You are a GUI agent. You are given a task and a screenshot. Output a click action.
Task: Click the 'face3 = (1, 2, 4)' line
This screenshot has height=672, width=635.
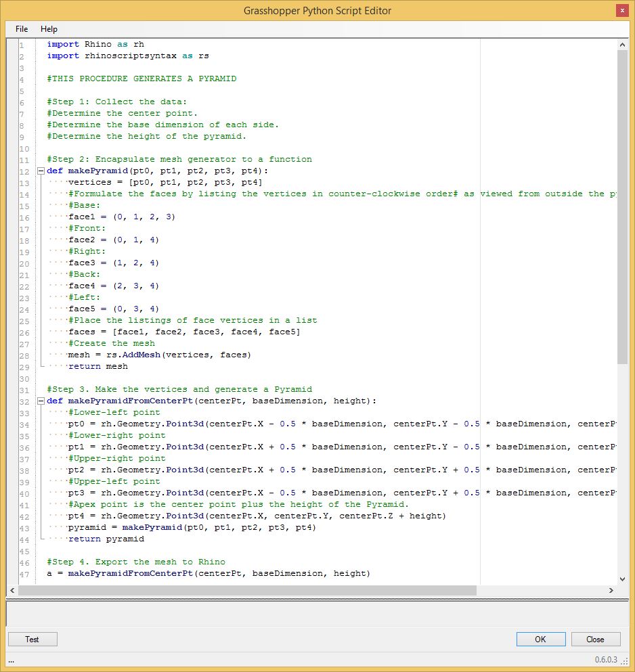[x=114, y=263]
